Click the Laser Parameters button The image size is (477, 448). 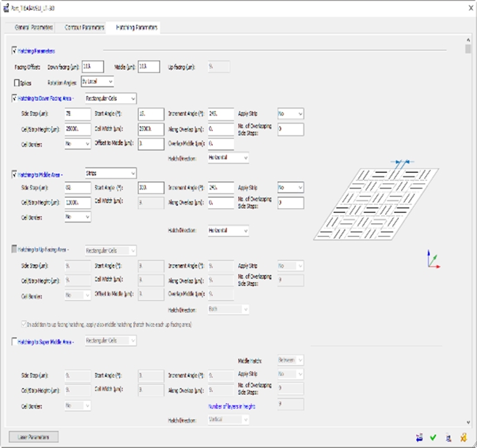click(33, 437)
